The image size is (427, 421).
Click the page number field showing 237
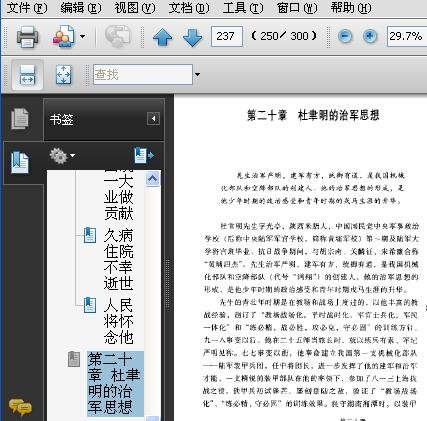pyautogui.click(x=227, y=36)
